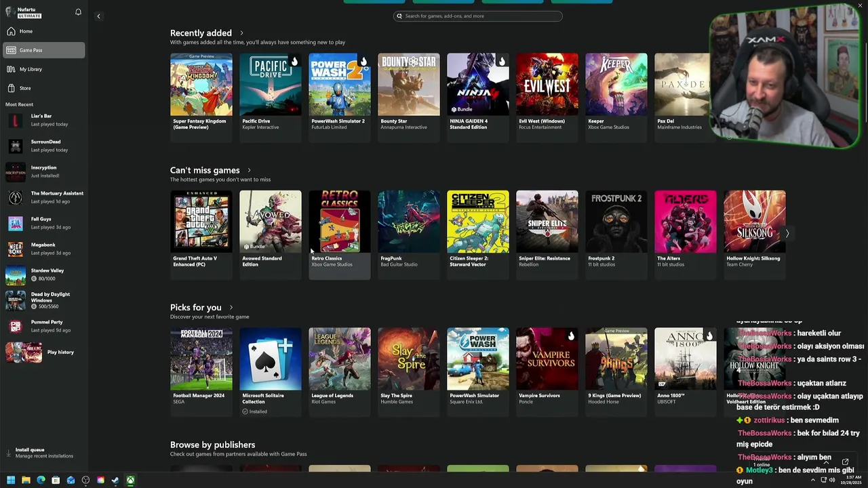868x488 pixels.
Task: Open Grand Theft Auto V Enhanced tile
Action: [201, 235]
